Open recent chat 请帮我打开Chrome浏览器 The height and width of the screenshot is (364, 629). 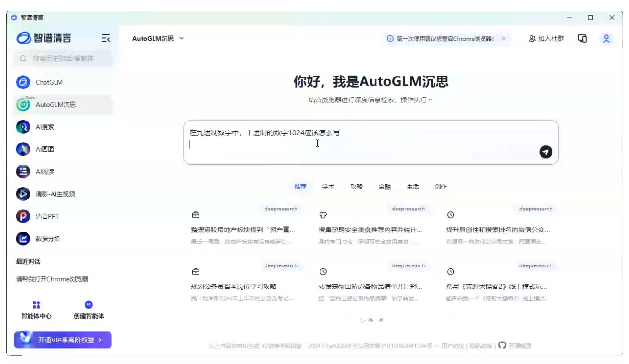pos(52,279)
